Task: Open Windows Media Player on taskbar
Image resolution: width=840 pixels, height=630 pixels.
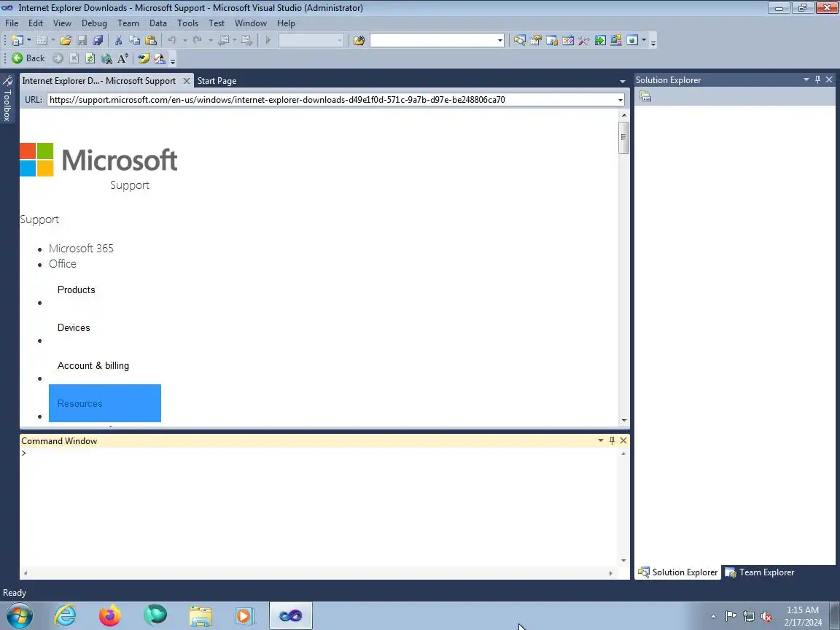Action: [x=244, y=615]
